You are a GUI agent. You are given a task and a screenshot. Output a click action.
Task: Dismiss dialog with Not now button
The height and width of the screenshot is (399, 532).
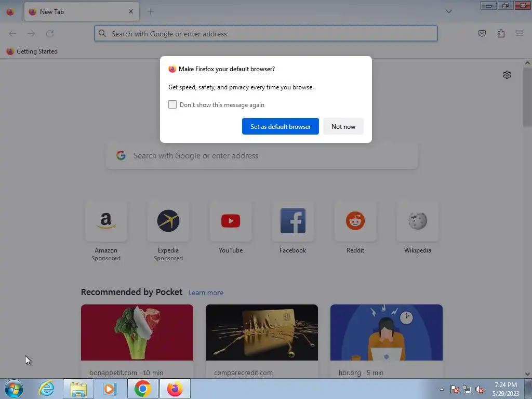pos(343,126)
